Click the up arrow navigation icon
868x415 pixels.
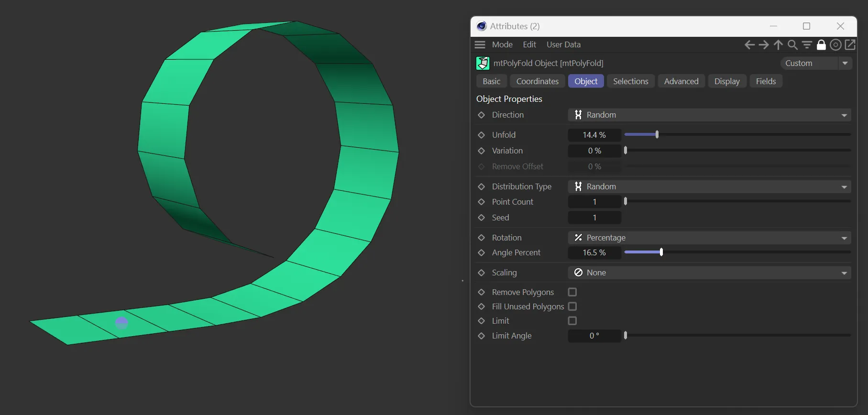(x=778, y=45)
